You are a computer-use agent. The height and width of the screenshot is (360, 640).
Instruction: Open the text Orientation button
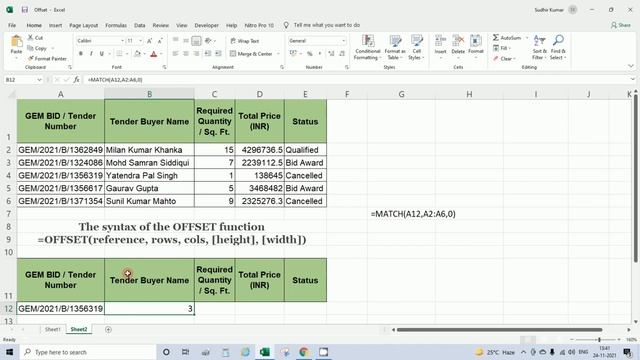208,40
